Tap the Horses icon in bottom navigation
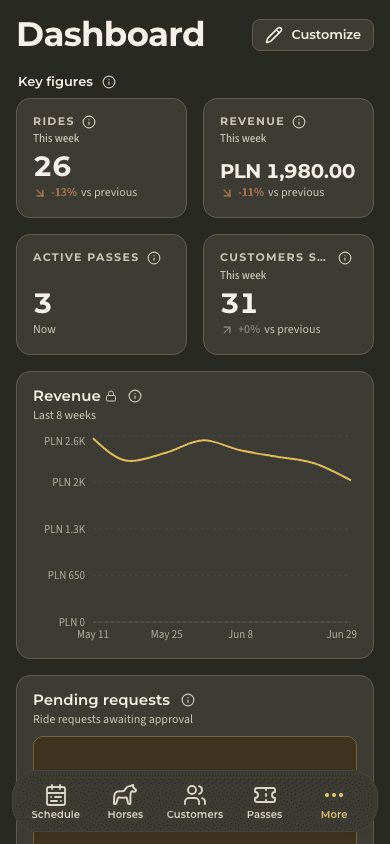 point(125,795)
